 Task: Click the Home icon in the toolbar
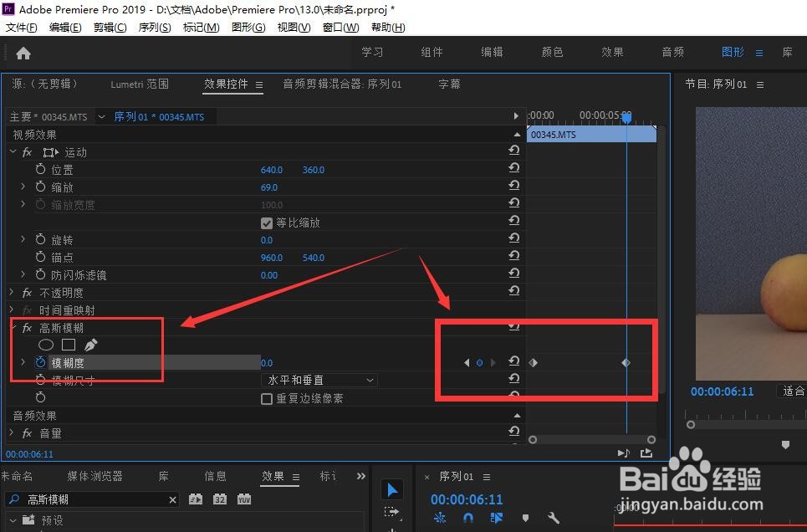coord(23,52)
